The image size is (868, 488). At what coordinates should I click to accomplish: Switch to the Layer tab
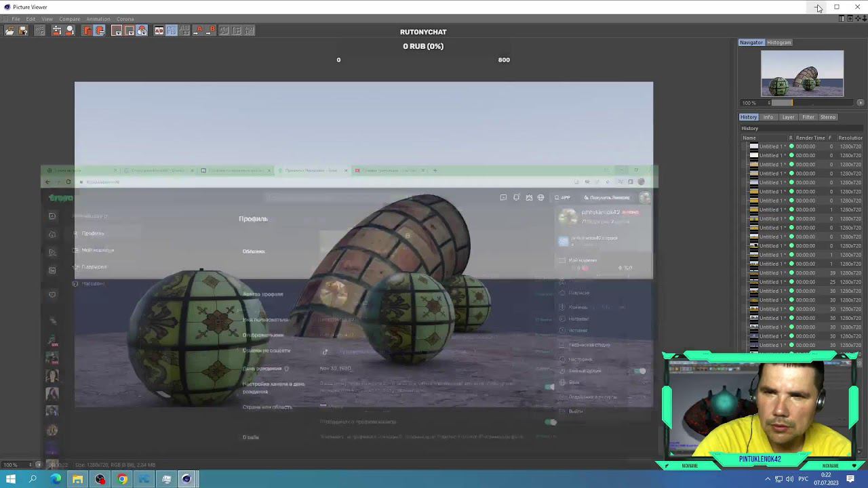click(x=788, y=117)
